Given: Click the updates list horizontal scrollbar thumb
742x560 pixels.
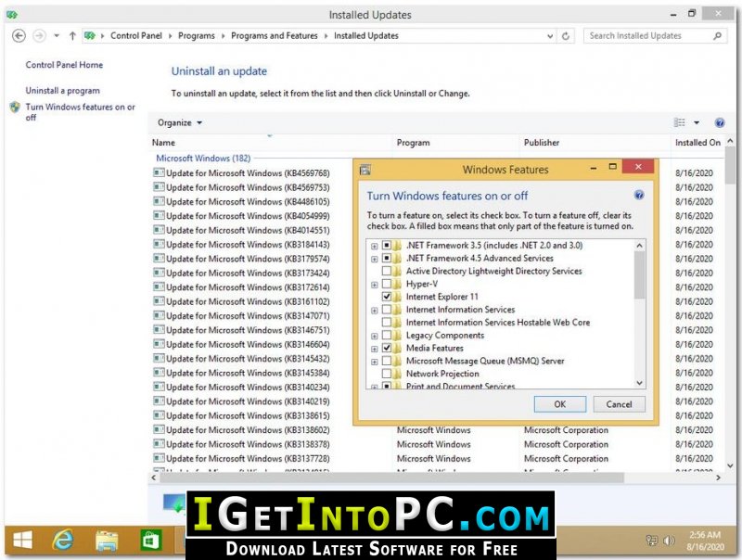Looking at the screenshot, I should pyautogui.click(x=391, y=477).
